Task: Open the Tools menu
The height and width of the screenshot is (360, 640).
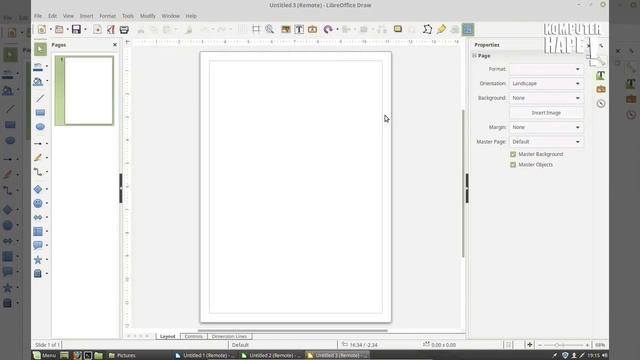Action: point(128,16)
